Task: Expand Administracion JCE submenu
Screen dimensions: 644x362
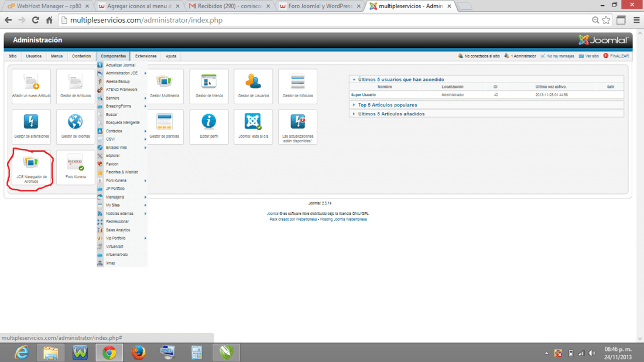Action: 122,73
